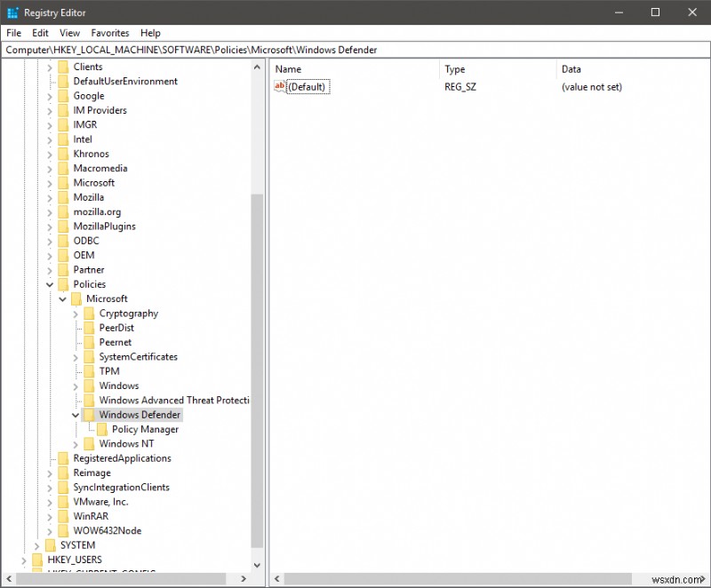
Task: Expand the IM Providers key
Action: (x=51, y=110)
